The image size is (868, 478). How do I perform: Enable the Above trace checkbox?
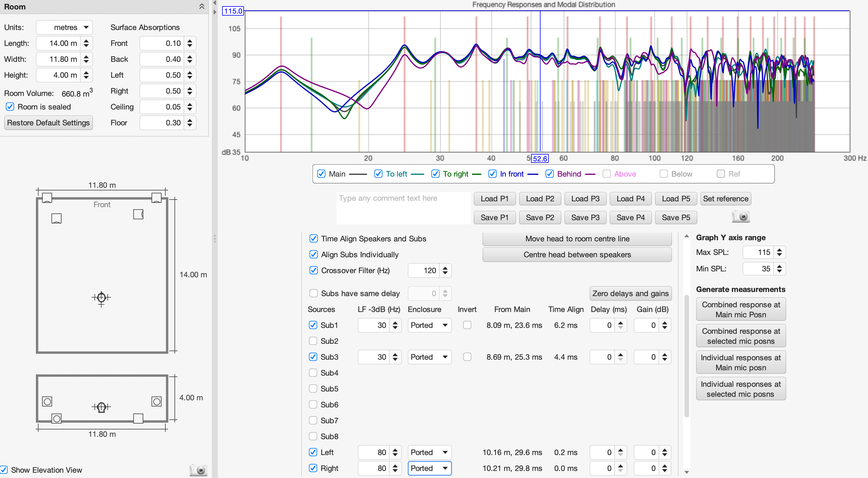tap(606, 174)
